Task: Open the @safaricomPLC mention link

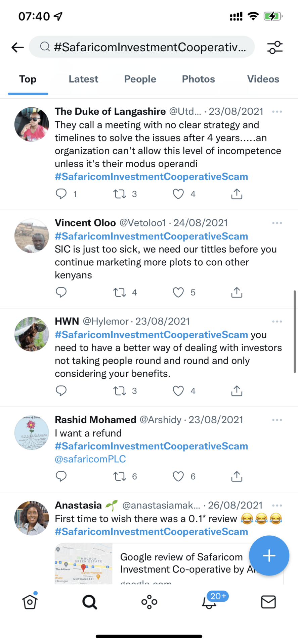Action: pyautogui.click(x=90, y=459)
